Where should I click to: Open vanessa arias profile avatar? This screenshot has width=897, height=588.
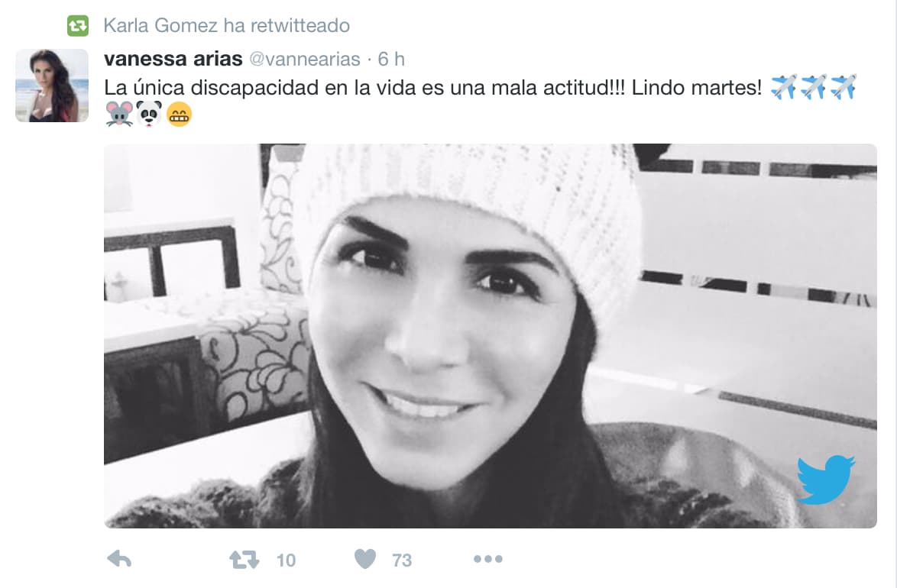(x=52, y=86)
